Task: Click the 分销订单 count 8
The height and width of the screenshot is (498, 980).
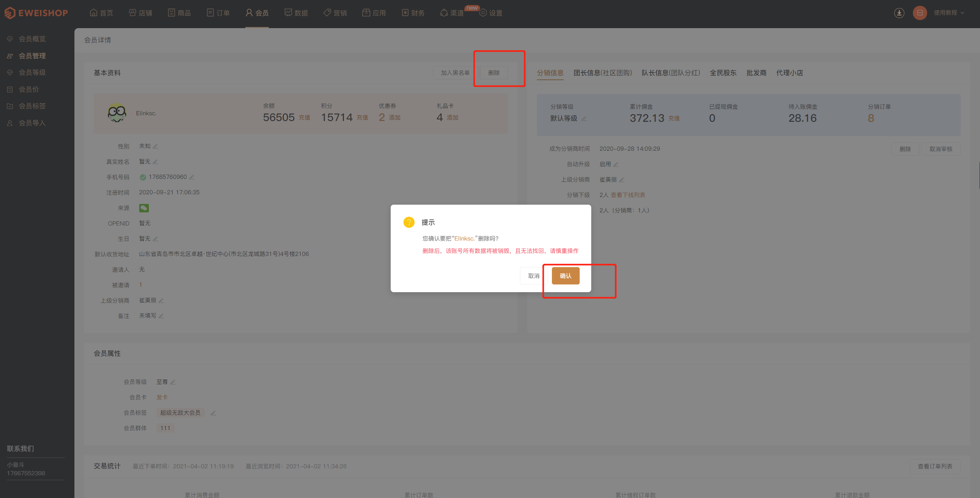Action: pos(871,118)
